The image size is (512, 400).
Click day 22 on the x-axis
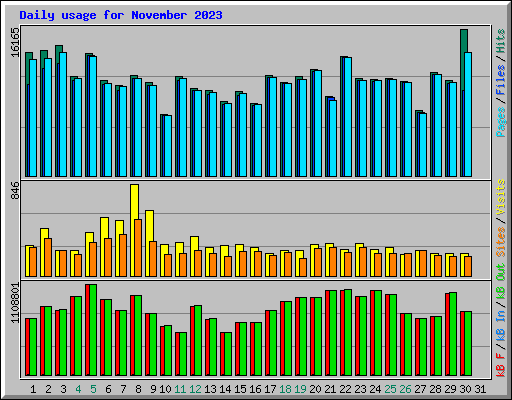(345, 389)
